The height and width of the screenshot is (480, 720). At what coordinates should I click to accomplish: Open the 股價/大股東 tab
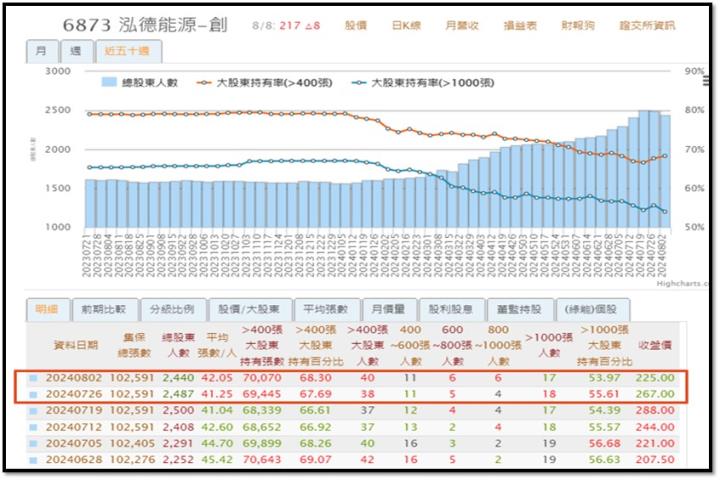(x=249, y=310)
